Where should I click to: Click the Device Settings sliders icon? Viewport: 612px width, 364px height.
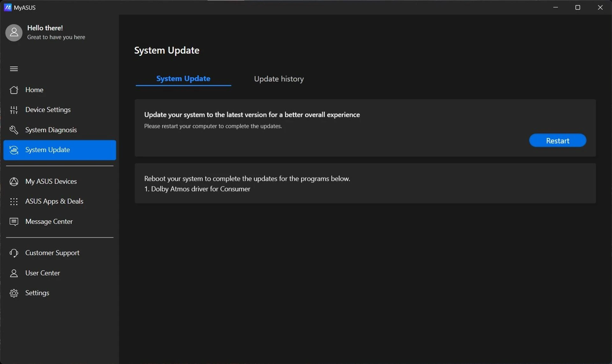coord(14,110)
